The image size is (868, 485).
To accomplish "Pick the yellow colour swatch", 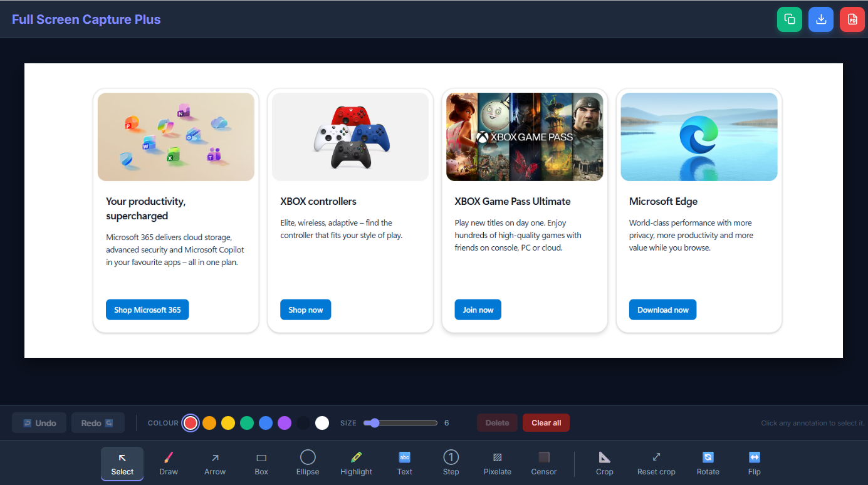I will coord(228,423).
